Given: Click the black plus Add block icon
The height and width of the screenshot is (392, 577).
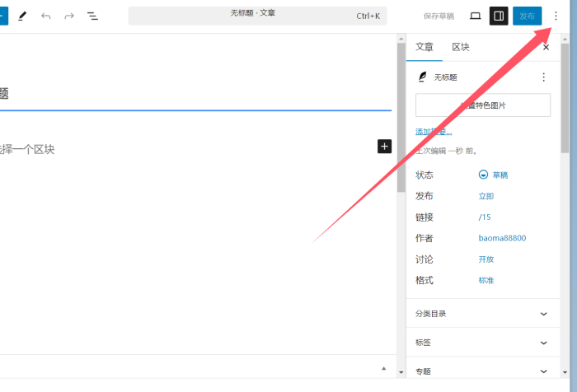Looking at the screenshot, I should click(x=384, y=146).
